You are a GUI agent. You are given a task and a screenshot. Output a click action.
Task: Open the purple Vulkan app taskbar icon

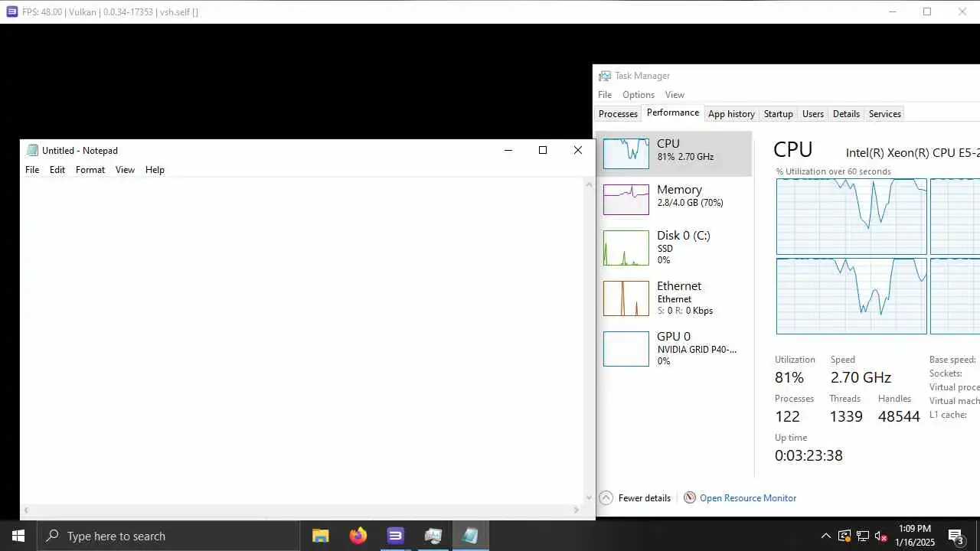395,536
